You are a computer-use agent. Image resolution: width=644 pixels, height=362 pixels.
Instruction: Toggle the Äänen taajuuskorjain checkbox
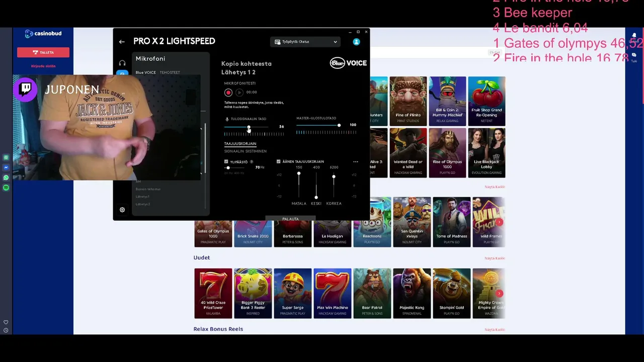point(279,162)
